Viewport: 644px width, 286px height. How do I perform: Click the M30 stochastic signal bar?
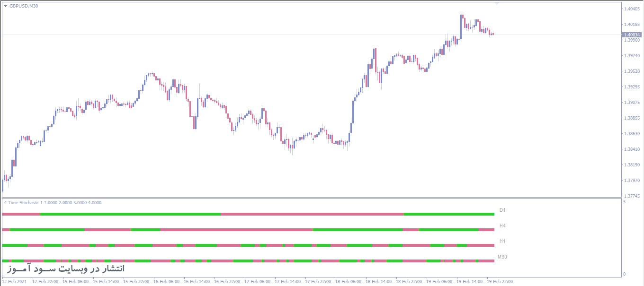click(x=248, y=261)
